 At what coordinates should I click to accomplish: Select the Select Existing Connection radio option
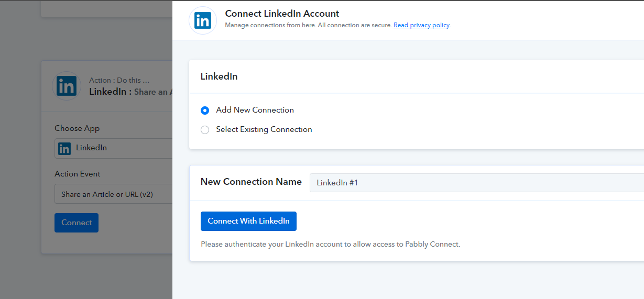(205, 130)
